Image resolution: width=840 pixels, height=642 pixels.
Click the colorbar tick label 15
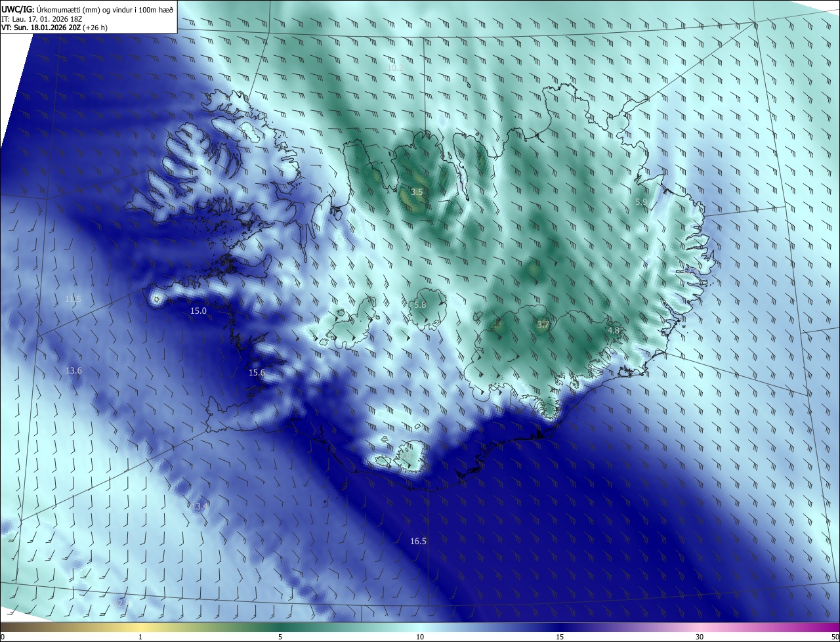pos(560,637)
